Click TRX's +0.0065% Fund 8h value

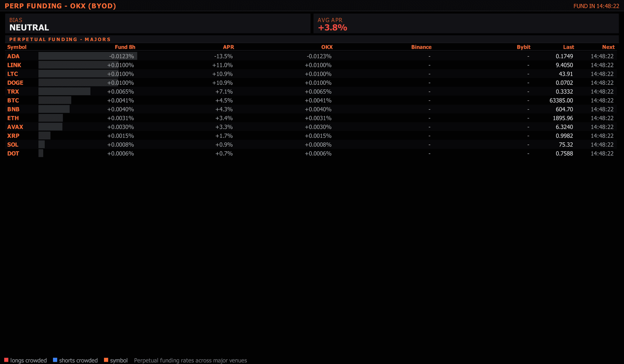point(121,92)
